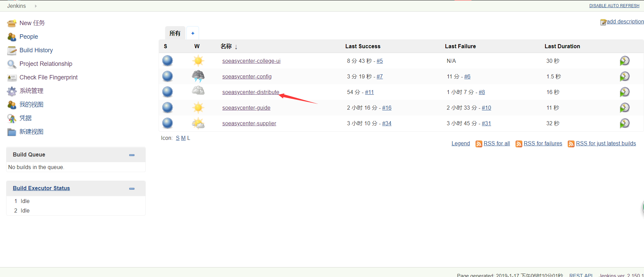Click RSS for just latest builds icon
This screenshot has width=644, height=277.
[571, 144]
